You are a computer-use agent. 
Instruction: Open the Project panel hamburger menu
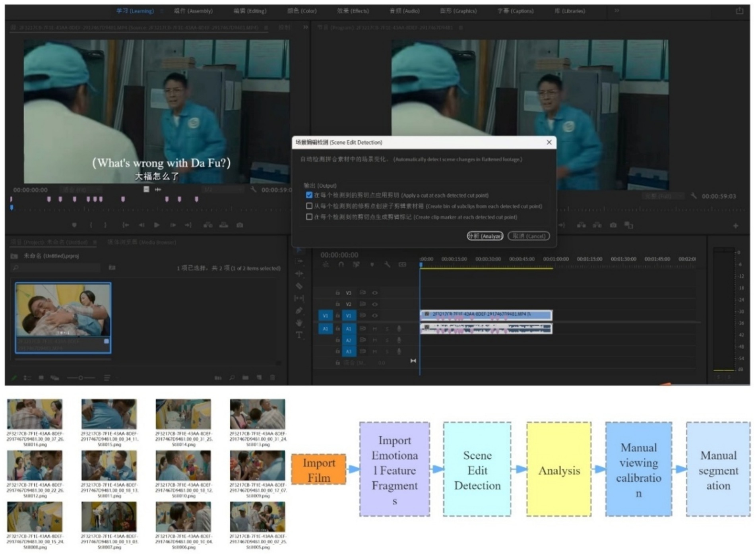click(95, 242)
